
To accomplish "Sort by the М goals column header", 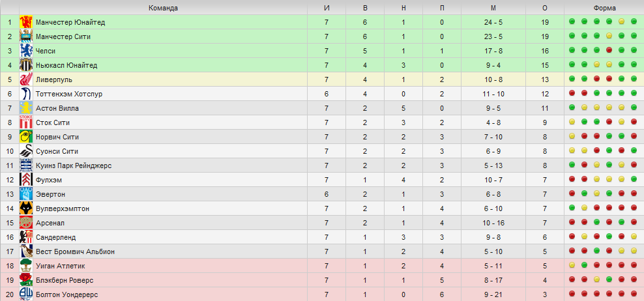I will click(x=493, y=8).
